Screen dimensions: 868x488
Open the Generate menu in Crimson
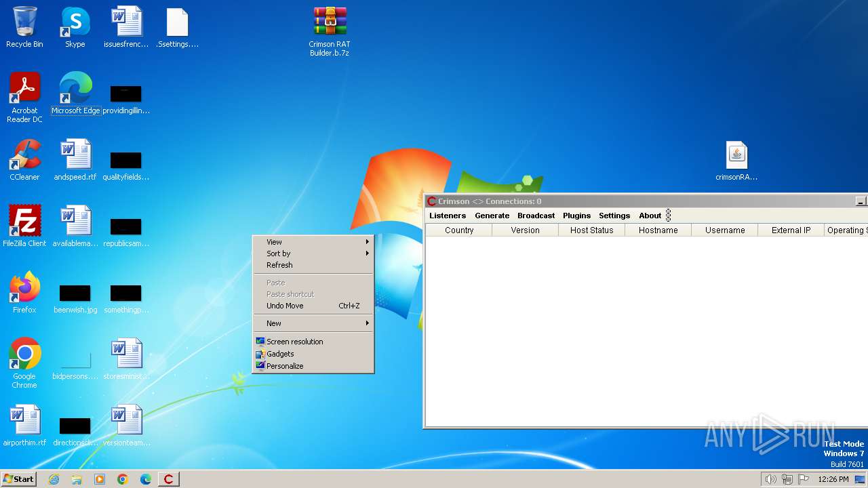[x=492, y=216]
